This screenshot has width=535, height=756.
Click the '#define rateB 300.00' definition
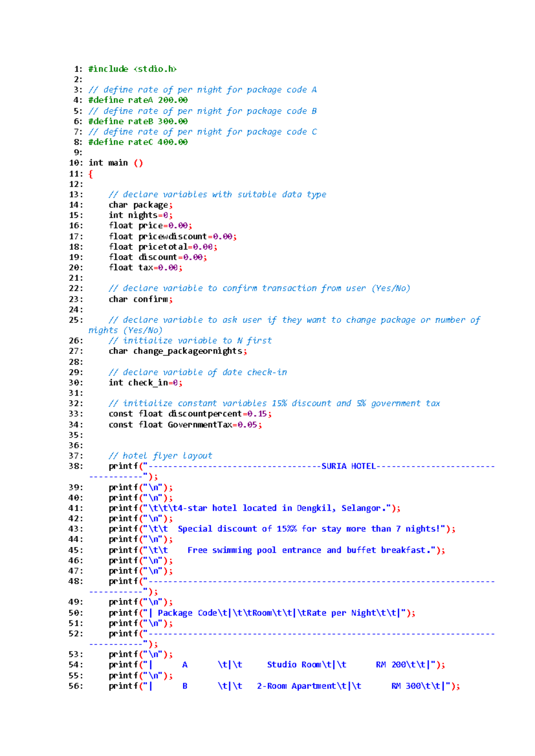(x=138, y=121)
